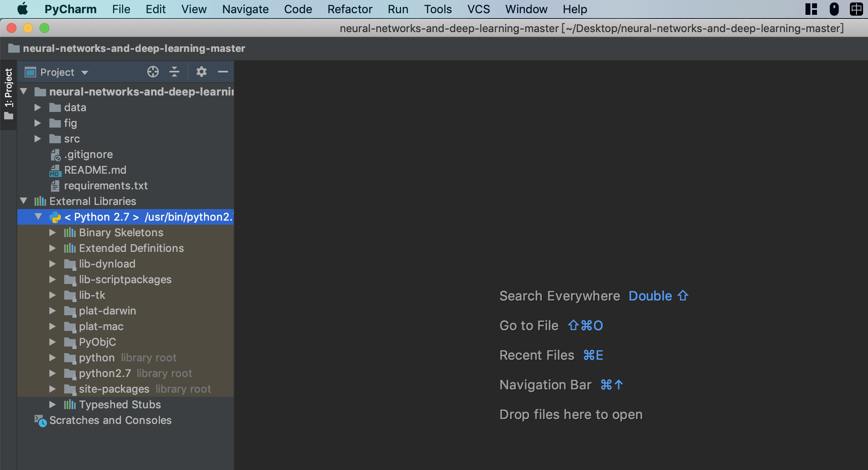This screenshot has height=470, width=868.
Task: Click the Python 2.7 interpreter logo icon
Action: (x=55, y=217)
